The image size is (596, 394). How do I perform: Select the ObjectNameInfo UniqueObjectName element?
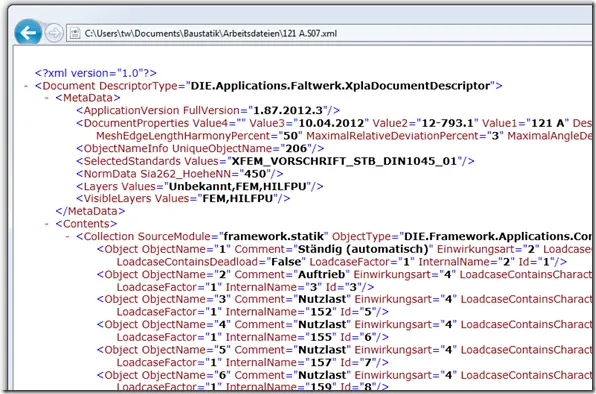pyautogui.click(x=200, y=148)
